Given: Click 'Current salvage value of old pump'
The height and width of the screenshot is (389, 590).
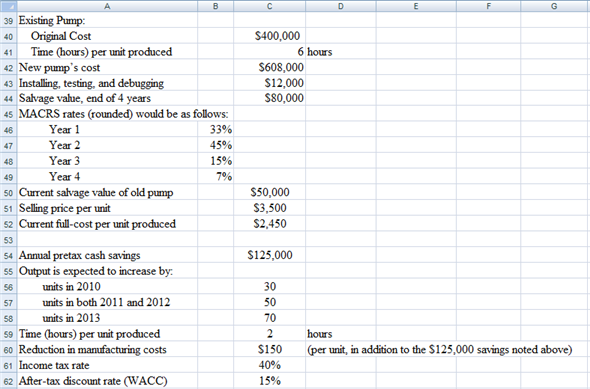Looking at the screenshot, I should 107,193.
